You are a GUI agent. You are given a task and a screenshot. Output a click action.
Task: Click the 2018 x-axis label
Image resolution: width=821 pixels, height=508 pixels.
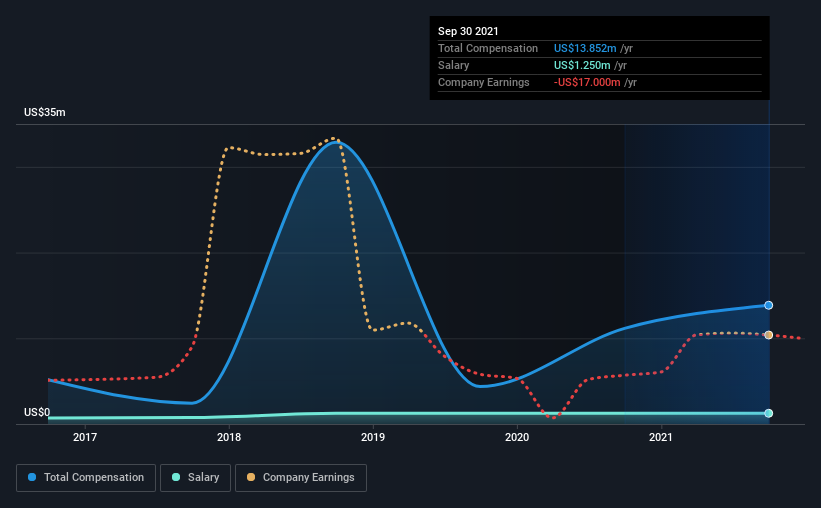229,437
